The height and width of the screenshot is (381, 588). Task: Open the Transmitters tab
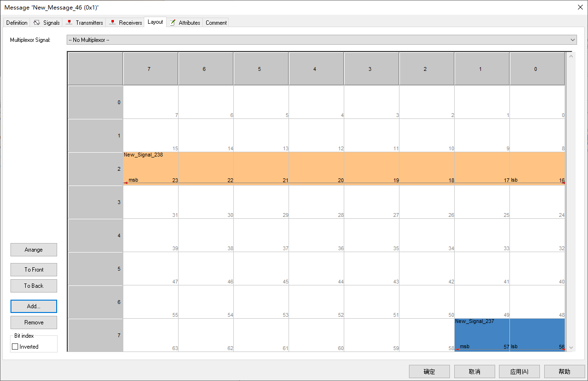84,23
